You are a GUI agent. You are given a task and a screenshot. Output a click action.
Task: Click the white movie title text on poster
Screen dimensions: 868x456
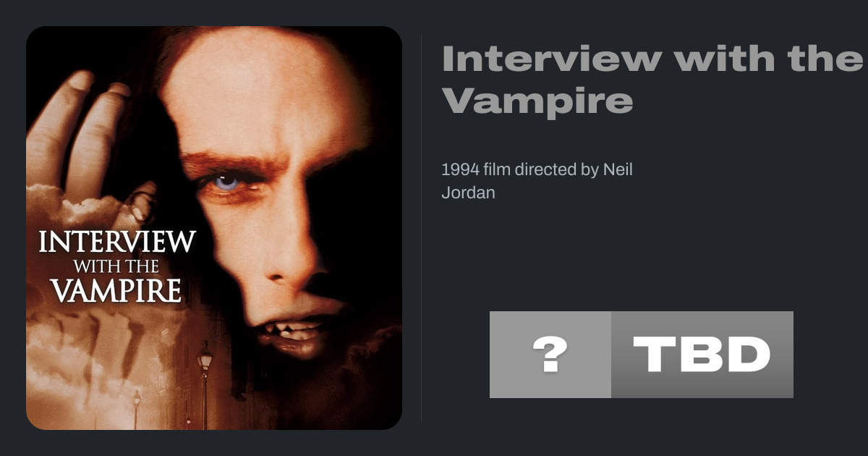point(117,266)
